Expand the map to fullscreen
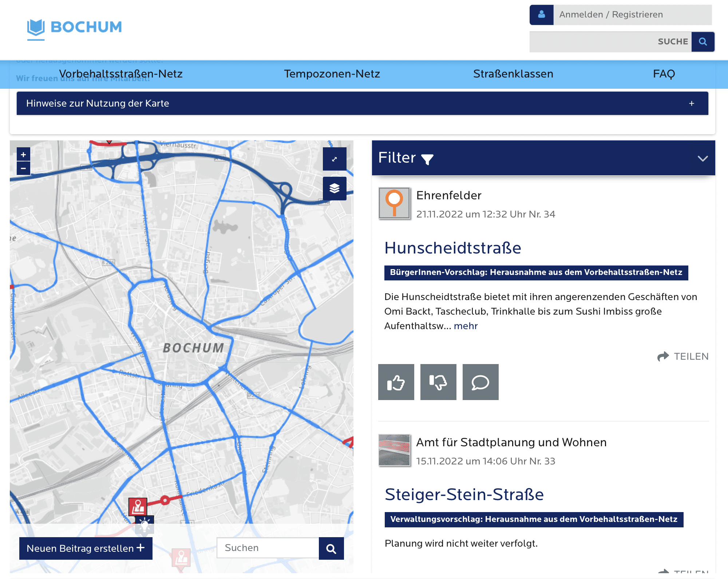728x579 pixels. pyautogui.click(x=335, y=159)
